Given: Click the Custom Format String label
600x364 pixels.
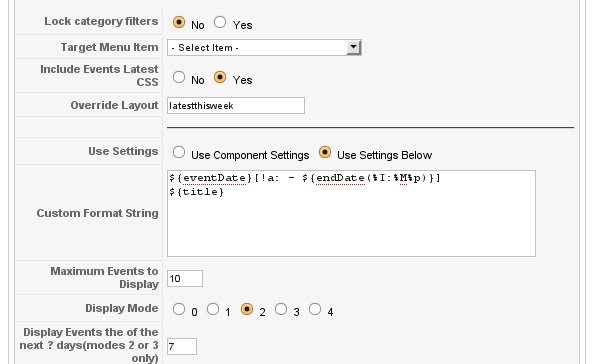Looking at the screenshot, I should 97,213.
